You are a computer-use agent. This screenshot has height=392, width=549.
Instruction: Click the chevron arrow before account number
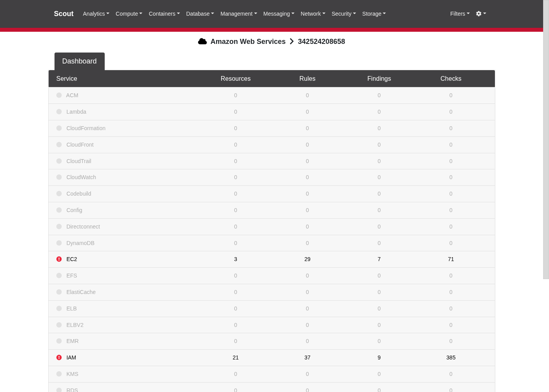tap(292, 42)
